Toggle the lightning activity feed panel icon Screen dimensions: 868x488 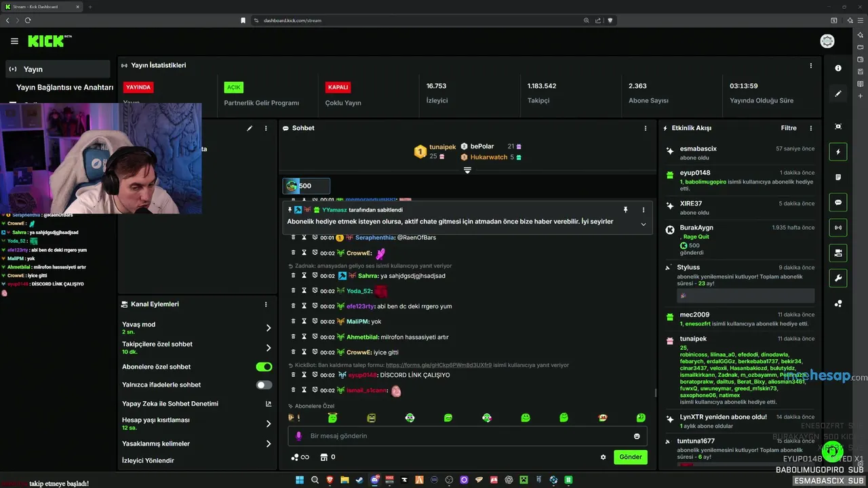tap(838, 152)
